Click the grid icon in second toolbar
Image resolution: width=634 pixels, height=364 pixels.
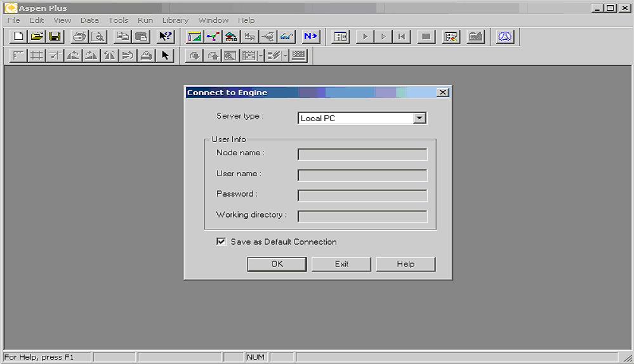tap(36, 55)
